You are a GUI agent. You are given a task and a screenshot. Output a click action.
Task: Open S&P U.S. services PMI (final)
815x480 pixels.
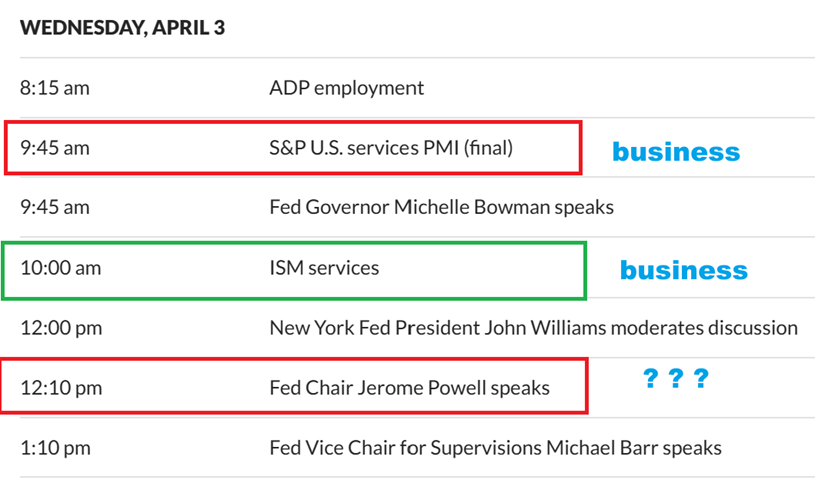(391, 148)
